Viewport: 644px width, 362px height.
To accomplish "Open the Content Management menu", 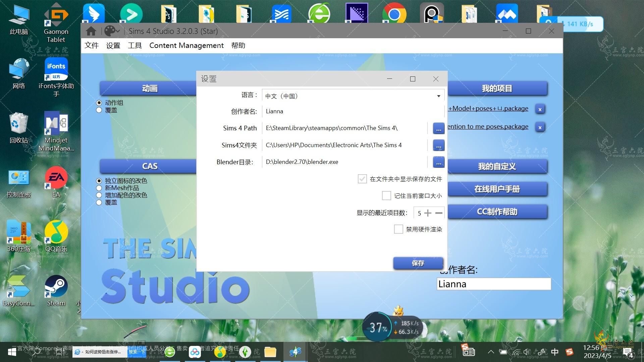I will 186,45.
